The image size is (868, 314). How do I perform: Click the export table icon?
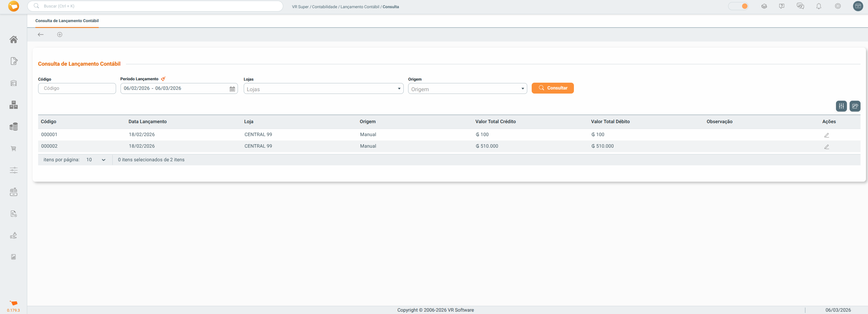pyautogui.click(x=855, y=106)
